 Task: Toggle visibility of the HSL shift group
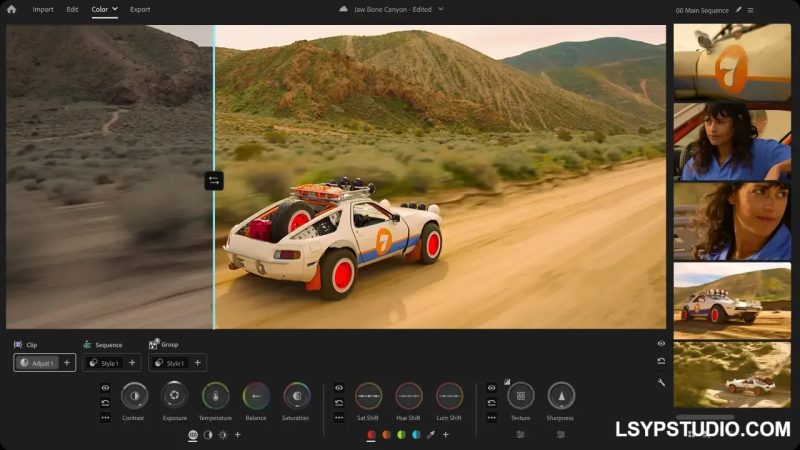pos(339,388)
